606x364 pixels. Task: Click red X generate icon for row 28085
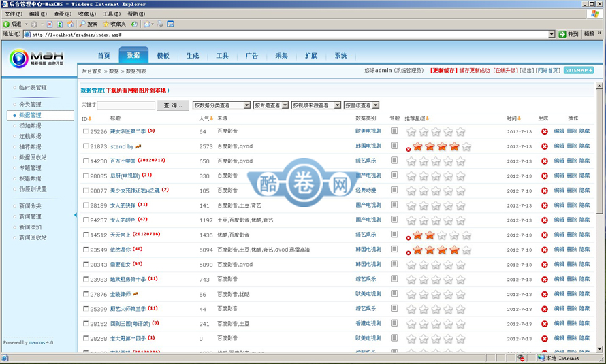click(545, 176)
